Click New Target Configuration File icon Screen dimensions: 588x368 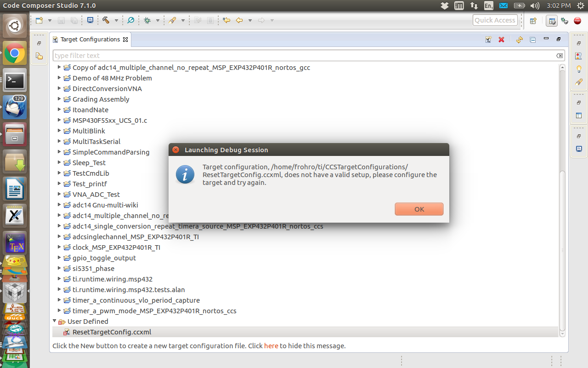[488, 40]
